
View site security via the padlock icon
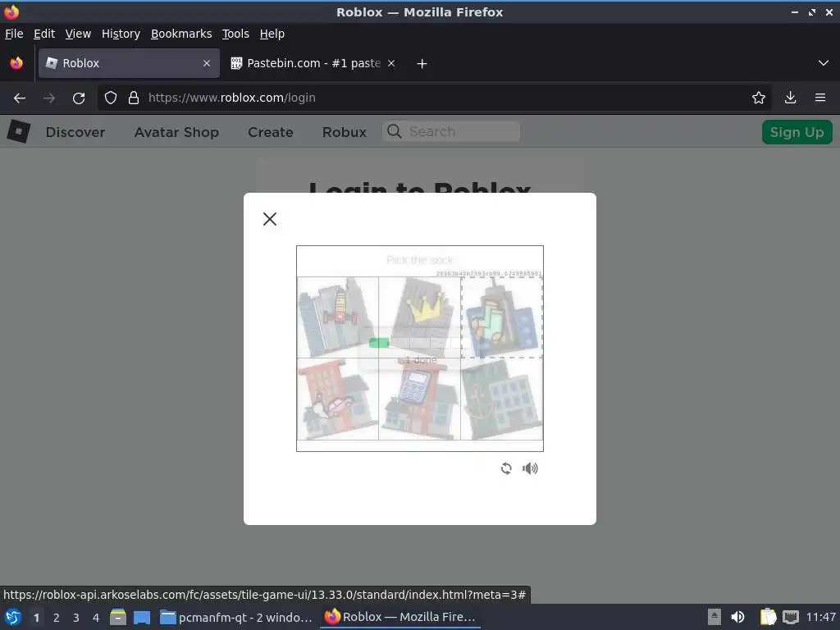134,98
